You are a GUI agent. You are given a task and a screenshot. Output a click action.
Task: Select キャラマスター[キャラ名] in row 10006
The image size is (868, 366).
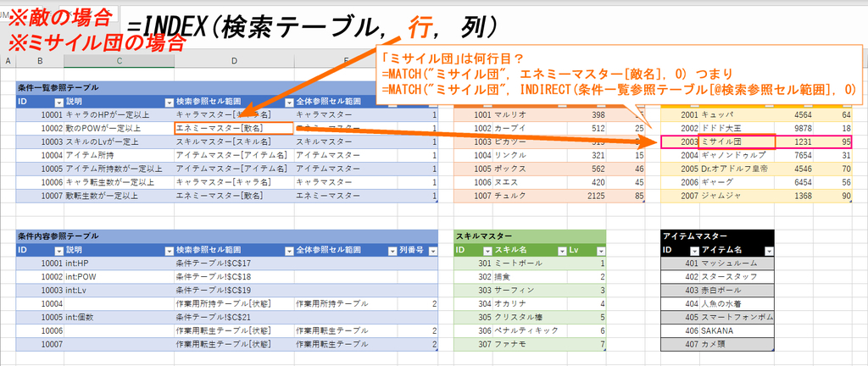coord(234,182)
